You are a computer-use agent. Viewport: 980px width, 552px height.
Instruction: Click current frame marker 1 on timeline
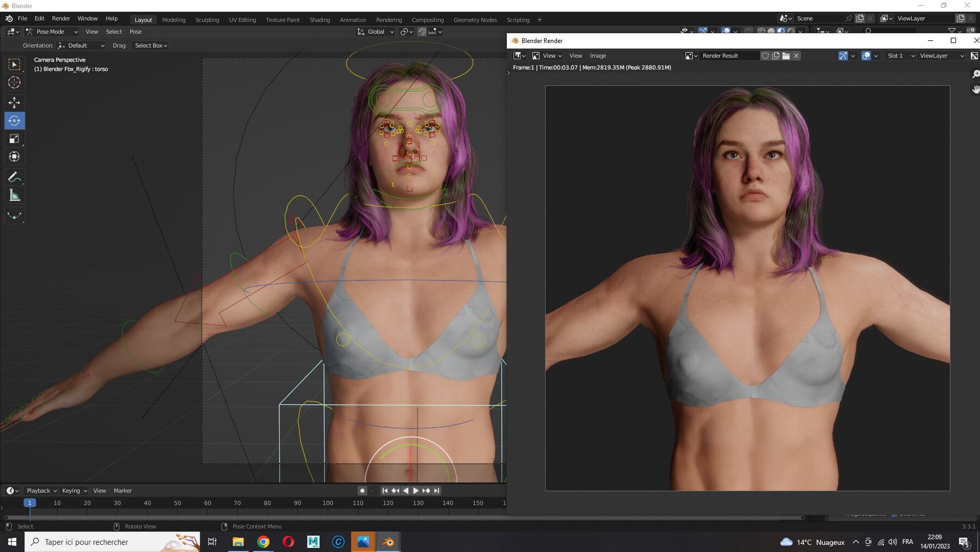(x=30, y=503)
